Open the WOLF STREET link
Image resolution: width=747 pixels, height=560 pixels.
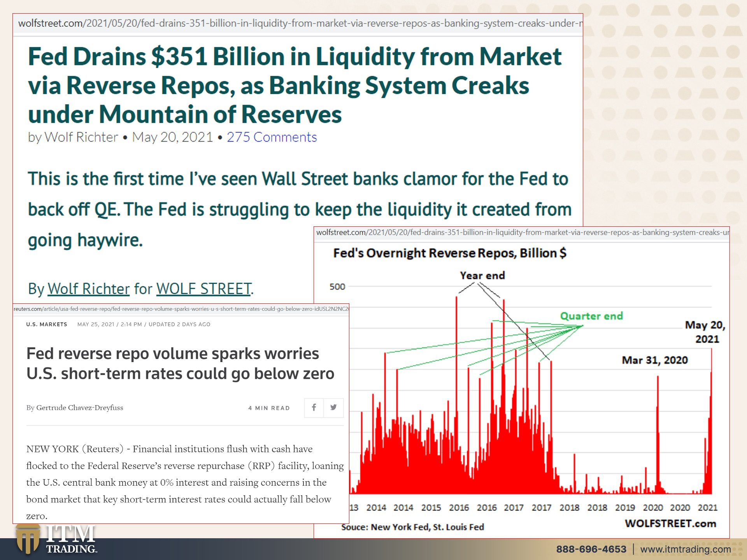coord(204,289)
